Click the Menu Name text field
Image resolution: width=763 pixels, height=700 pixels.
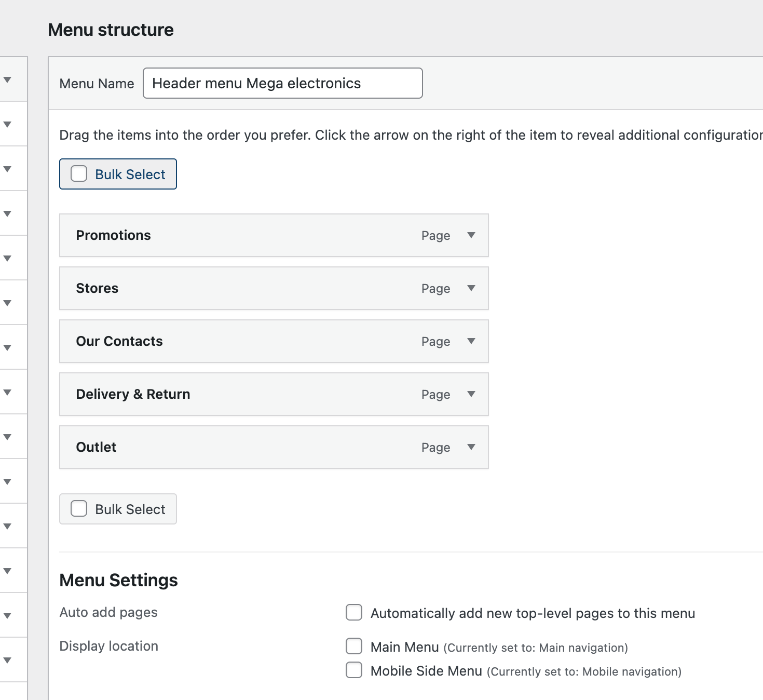pyautogui.click(x=282, y=83)
